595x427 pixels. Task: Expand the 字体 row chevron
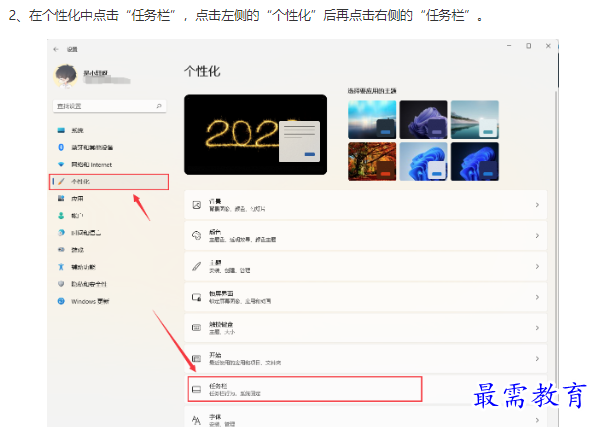click(537, 420)
